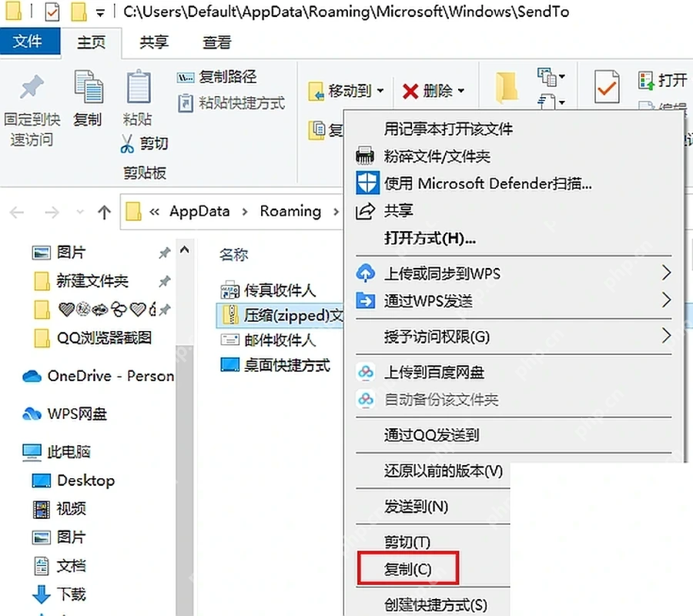Choose 复制(C) in context menu
Screen dimensions: 693x616
click(x=407, y=569)
